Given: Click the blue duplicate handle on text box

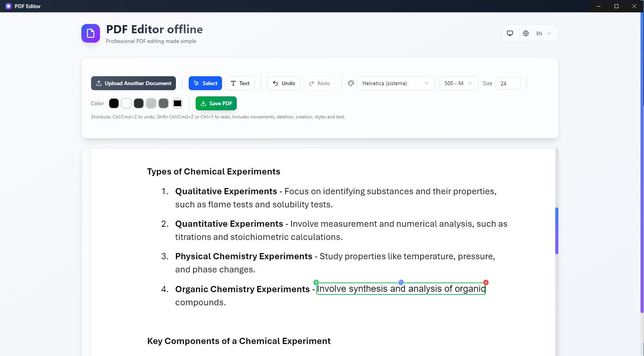Looking at the screenshot, I should click(401, 282).
